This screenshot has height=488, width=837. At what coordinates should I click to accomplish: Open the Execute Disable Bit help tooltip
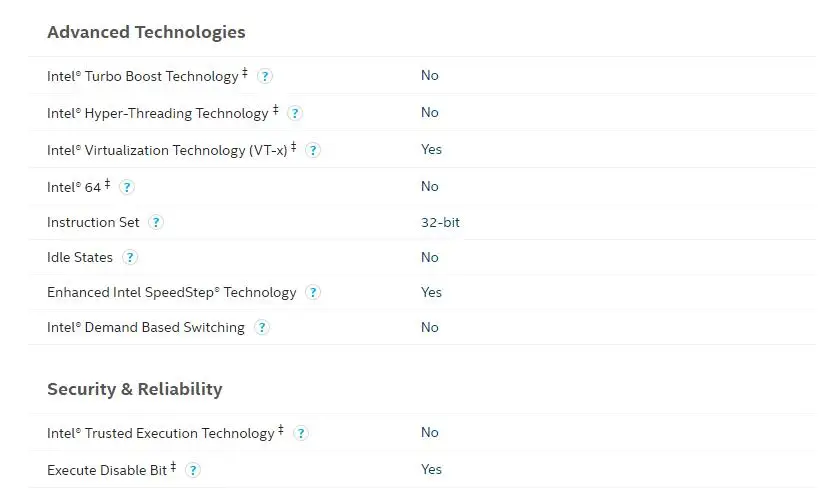[193, 470]
